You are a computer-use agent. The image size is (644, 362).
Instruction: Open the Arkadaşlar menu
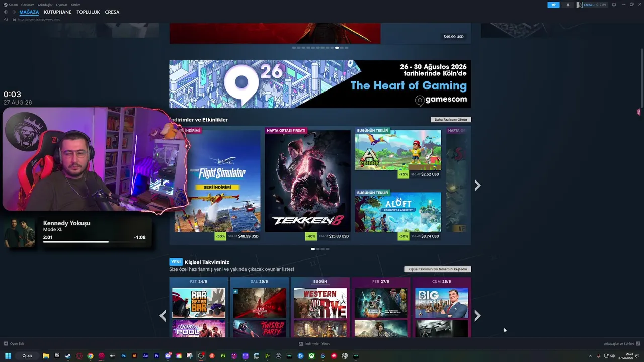45,5
